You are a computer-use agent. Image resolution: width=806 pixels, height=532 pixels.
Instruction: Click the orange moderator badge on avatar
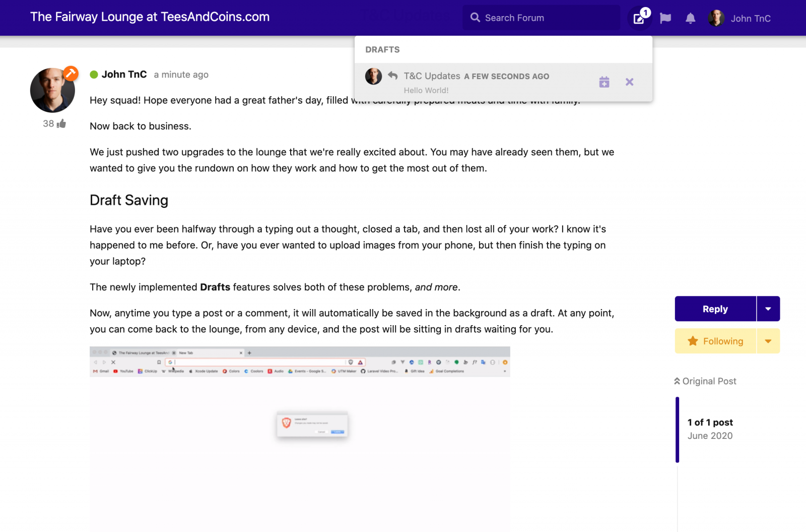pyautogui.click(x=71, y=73)
